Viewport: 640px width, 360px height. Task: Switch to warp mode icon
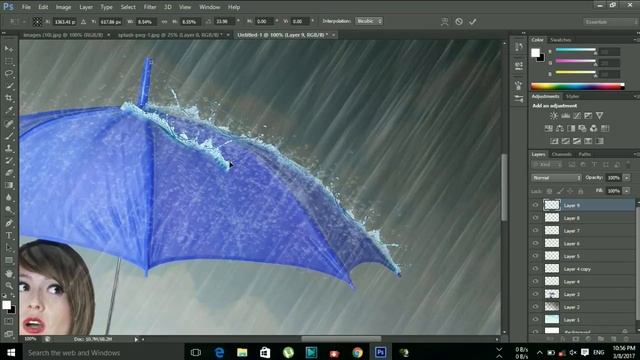click(444, 22)
